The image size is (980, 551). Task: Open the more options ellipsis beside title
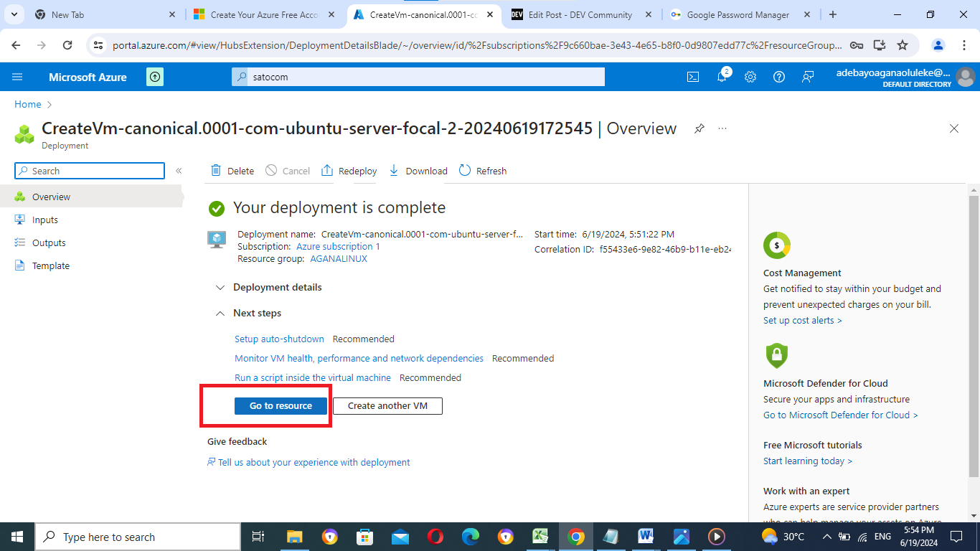722,128
